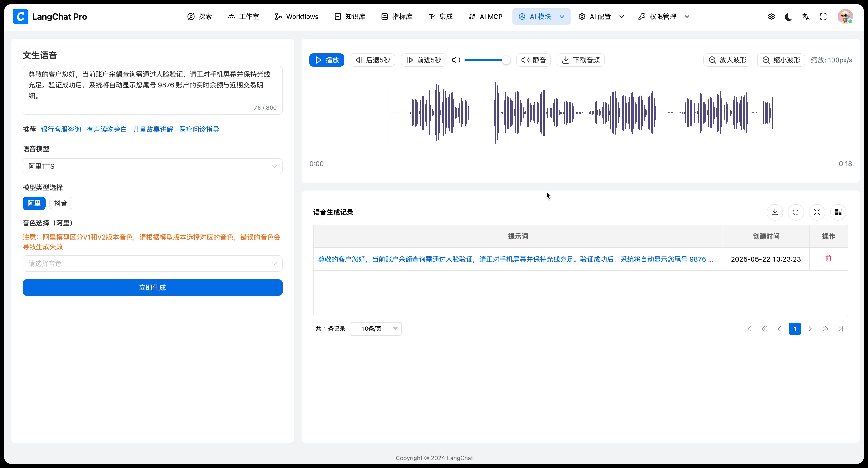Zoom in waveform with 放大波形

click(x=727, y=60)
